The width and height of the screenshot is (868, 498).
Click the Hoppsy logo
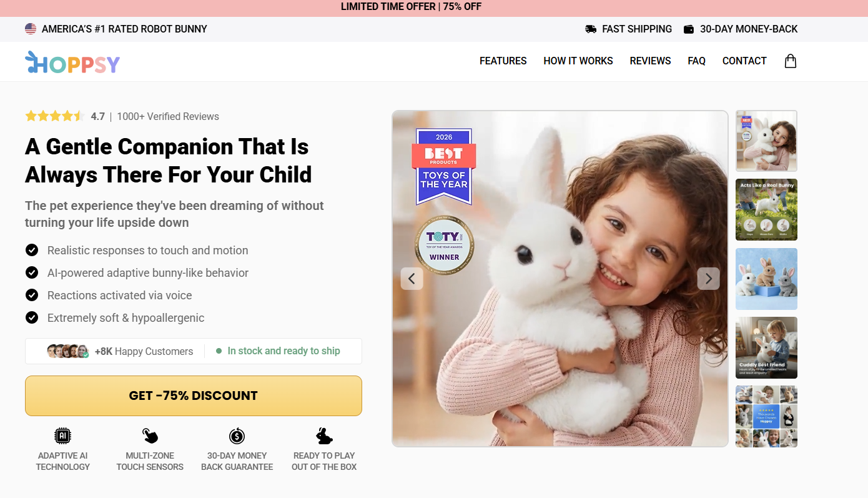coord(72,62)
